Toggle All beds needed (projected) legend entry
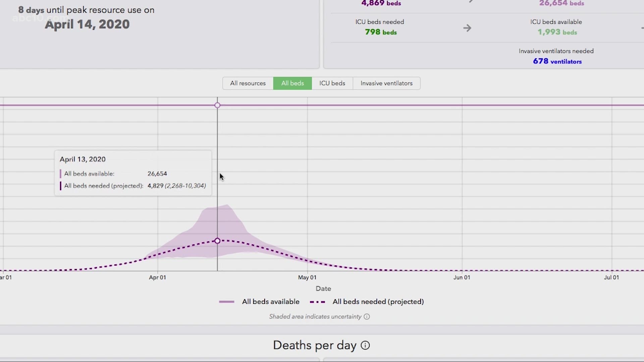This screenshot has width=644, height=362. click(x=367, y=302)
